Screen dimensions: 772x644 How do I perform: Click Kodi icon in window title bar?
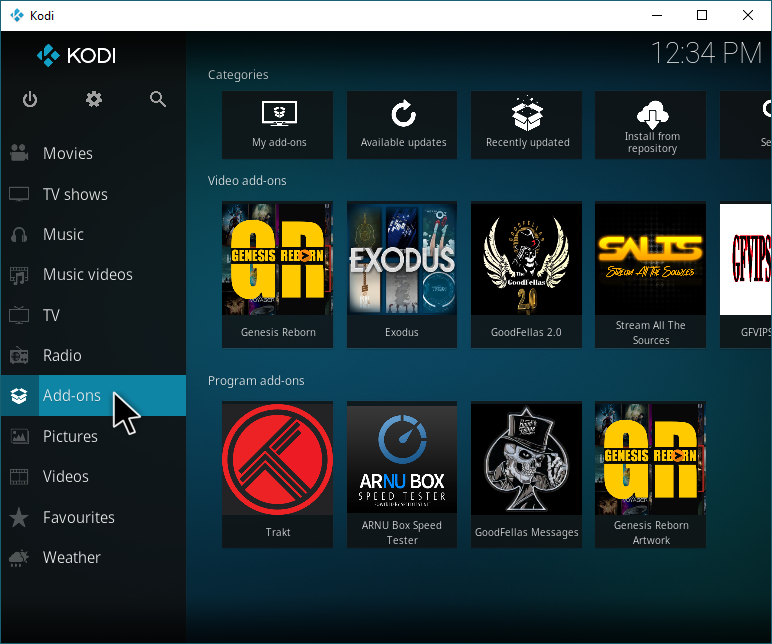(x=17, y=15)
